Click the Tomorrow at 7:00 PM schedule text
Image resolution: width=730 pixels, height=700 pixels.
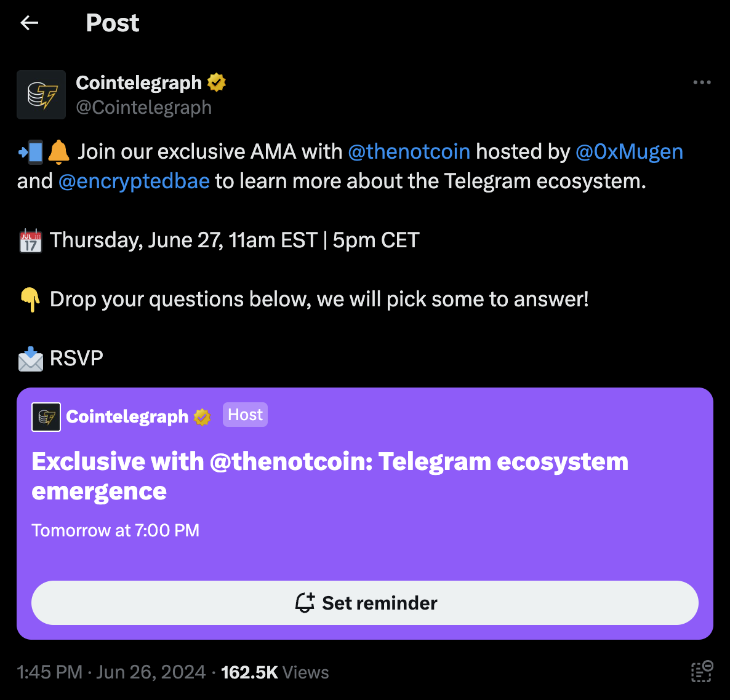116,530
